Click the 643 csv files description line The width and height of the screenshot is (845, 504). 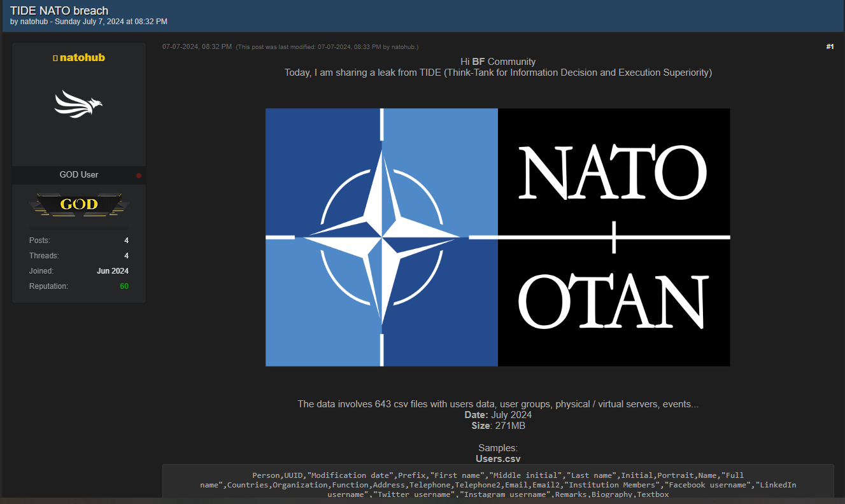click(x=498, y=404)
